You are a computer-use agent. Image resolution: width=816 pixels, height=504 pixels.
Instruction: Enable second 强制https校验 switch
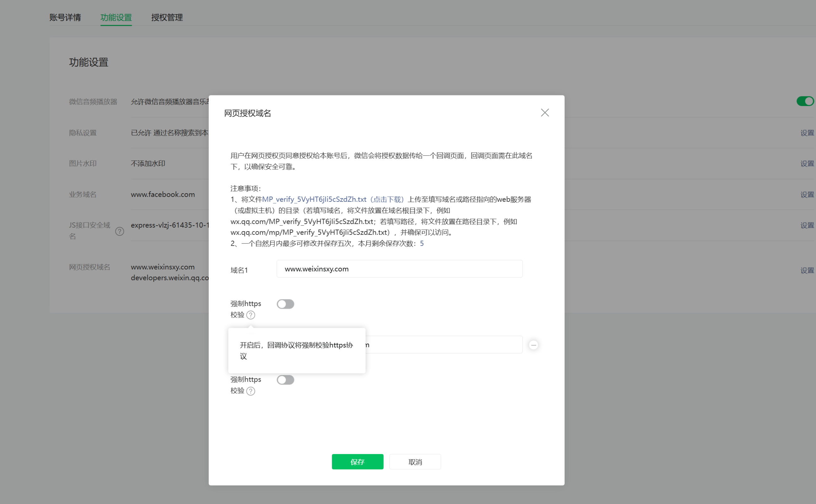coord(285,380)
